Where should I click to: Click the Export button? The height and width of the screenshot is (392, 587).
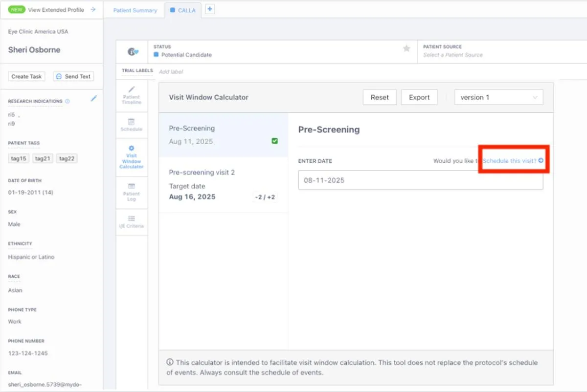coord(419,97)
